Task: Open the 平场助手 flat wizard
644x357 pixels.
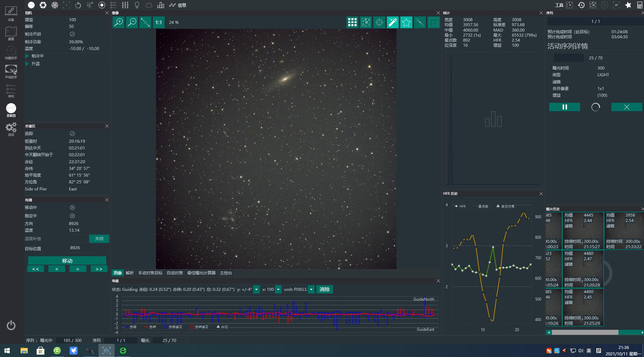Action: click(11, 72)
